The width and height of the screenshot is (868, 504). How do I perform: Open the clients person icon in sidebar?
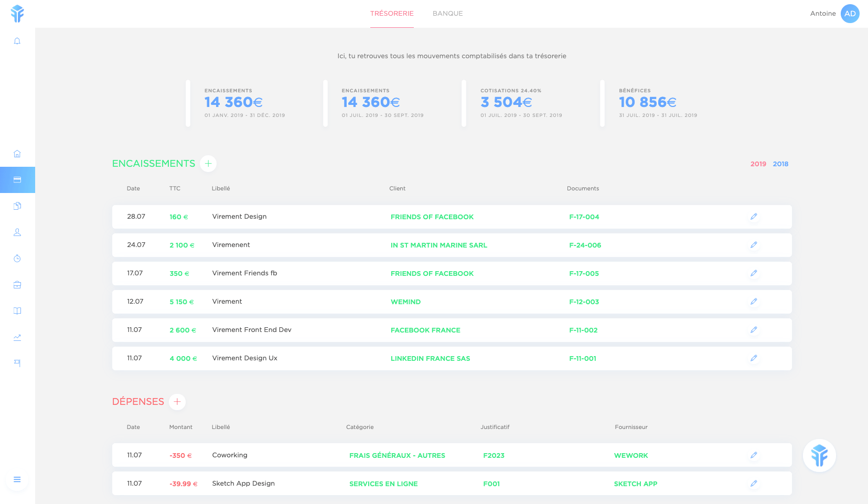point(17,232)
